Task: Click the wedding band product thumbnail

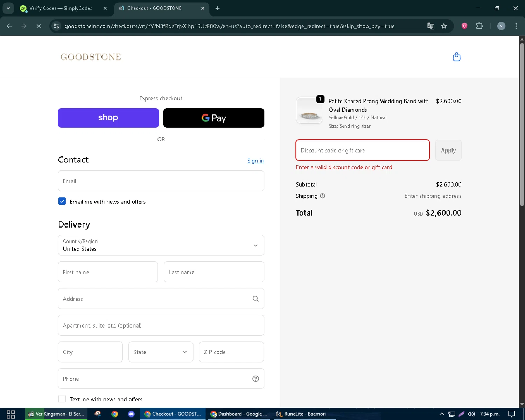Action: (309, 110)
